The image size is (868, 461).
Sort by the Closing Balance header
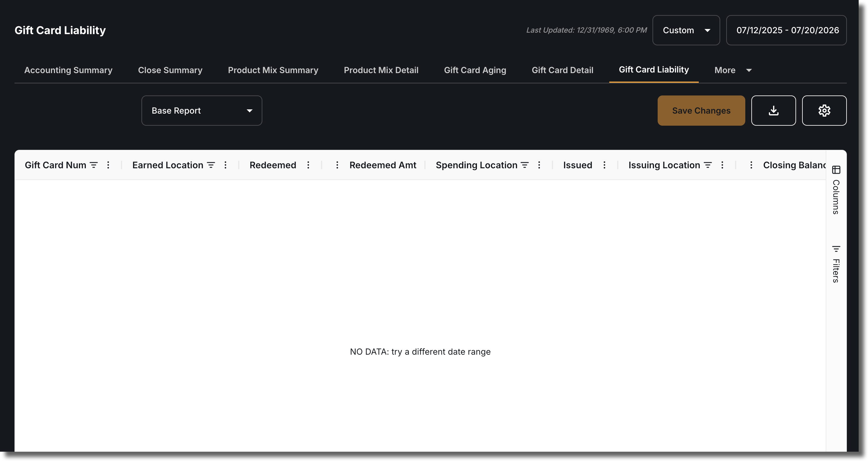[794, 165]
